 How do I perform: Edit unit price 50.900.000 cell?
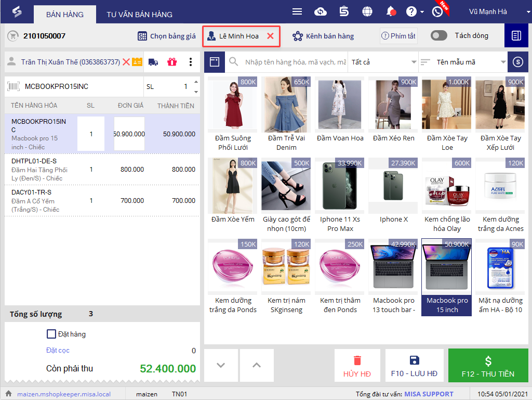pyautogui.click(x=129, y=134)
